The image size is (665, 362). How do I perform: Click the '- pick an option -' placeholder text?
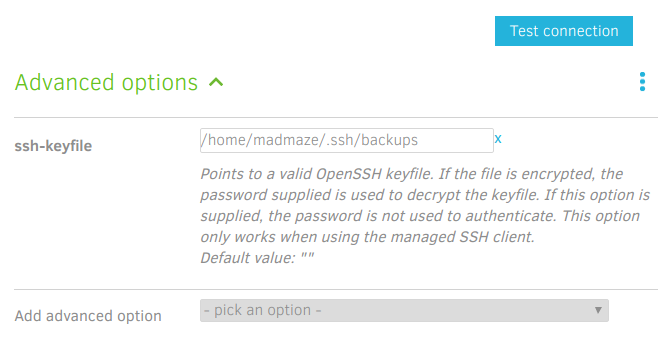[263, 310]
